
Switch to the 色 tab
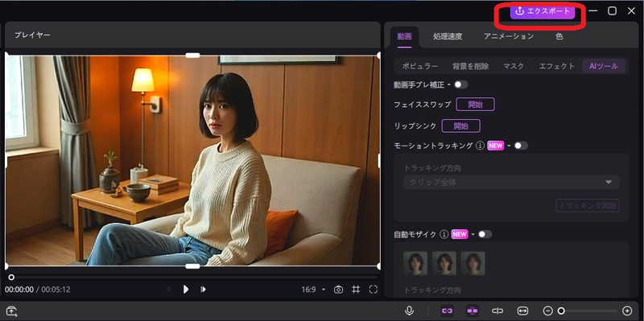(559, 36)
